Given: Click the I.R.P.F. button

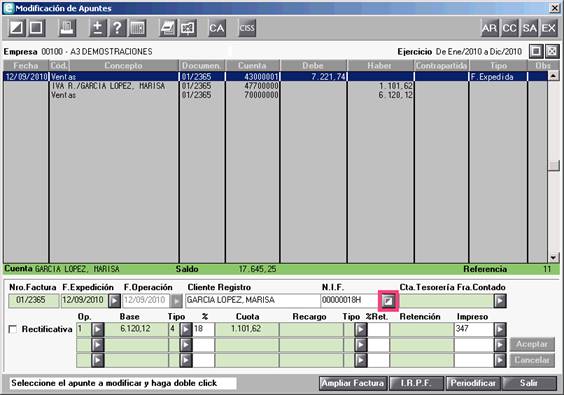Looking at the screenshot, I should click(x=416, y=383).
